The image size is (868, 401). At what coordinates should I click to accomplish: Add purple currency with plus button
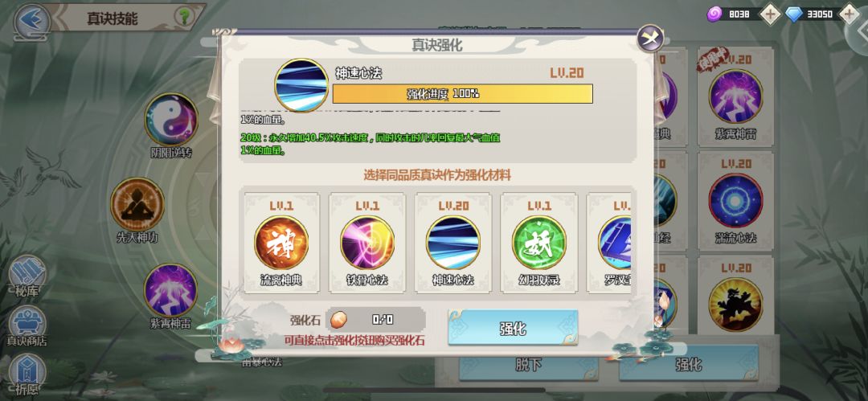(770, 14)
